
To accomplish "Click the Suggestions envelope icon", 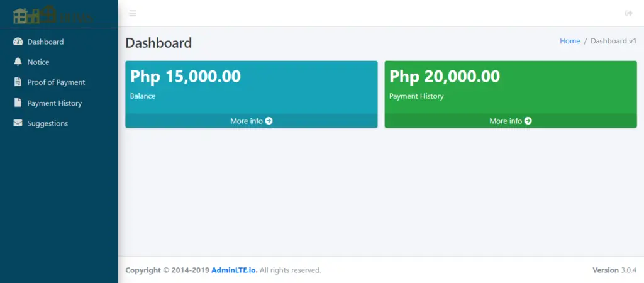I will pos(18,123).
